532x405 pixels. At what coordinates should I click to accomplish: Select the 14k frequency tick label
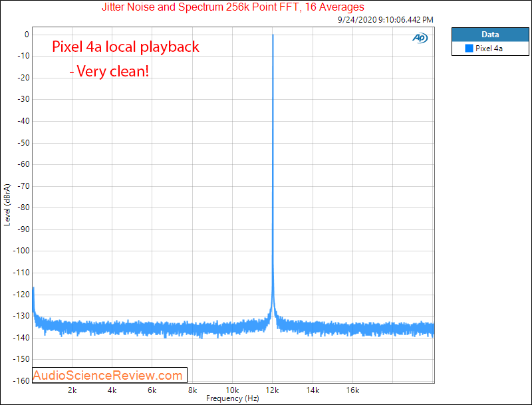313,390
